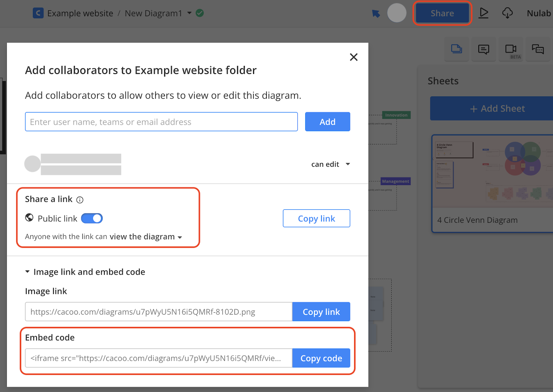
Task: Click the Sheets panel heading
Action: click(x=443, y=81)
